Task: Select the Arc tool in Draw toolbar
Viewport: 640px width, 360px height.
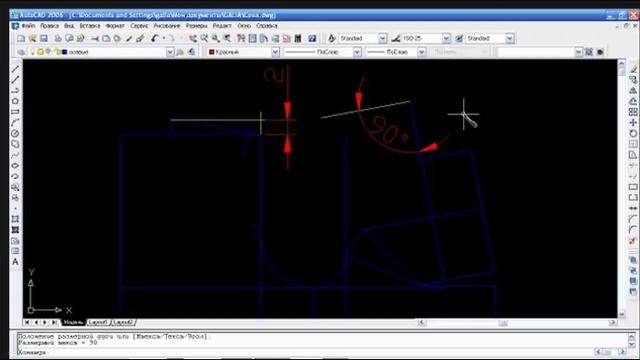Action: (x=15, y=122)
